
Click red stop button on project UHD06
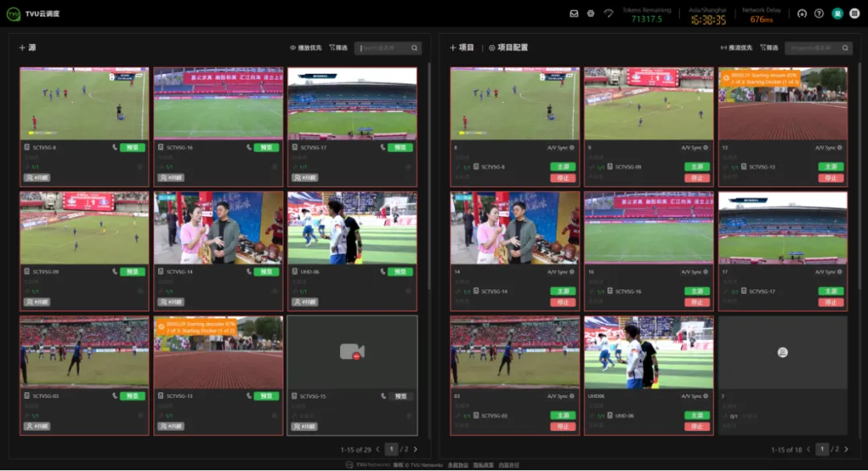pos(697,427)
